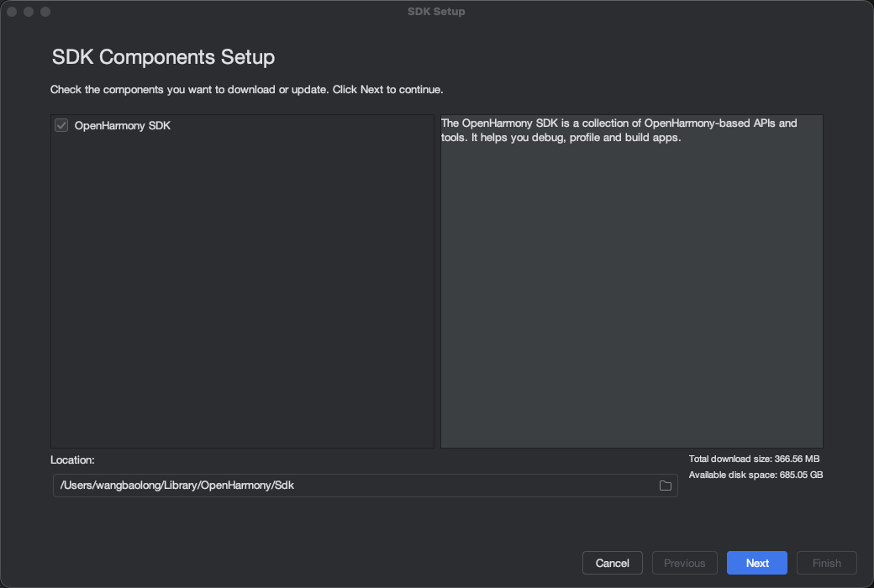Click the SDK description text panel
This screenshot has height=588, width=874.
click(x=631, y=281)
